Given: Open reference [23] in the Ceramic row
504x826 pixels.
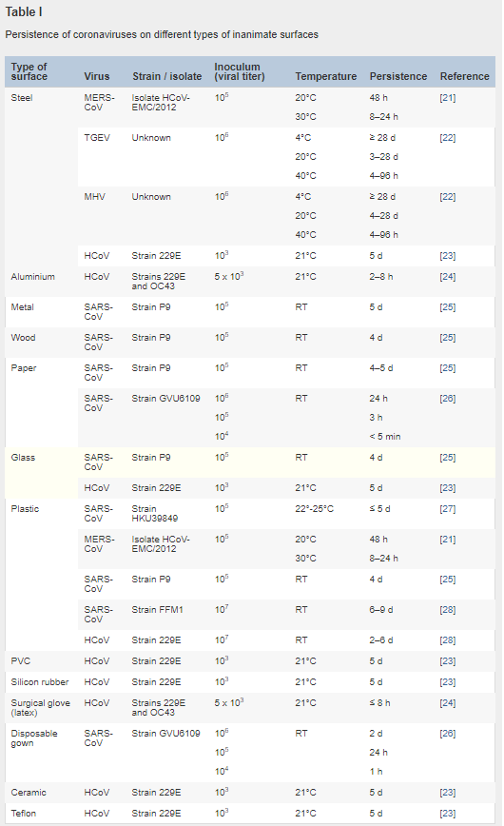Looking at the screenshot, I should coord(448,794).
